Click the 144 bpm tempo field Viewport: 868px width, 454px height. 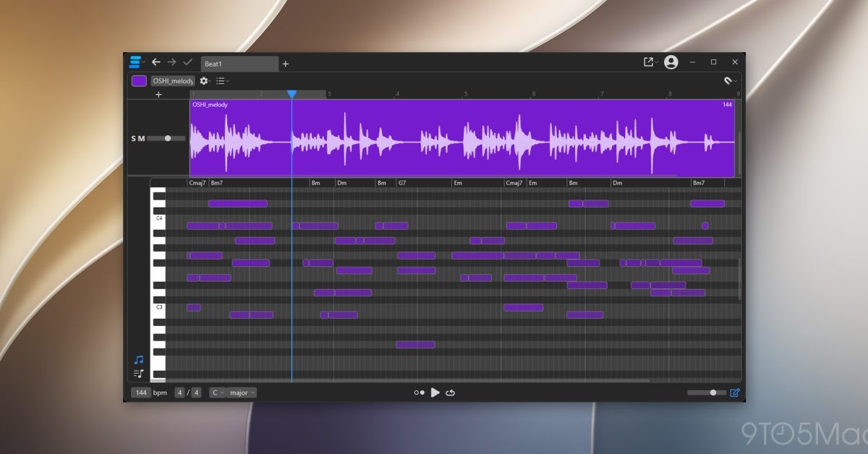tap(141, 393)
